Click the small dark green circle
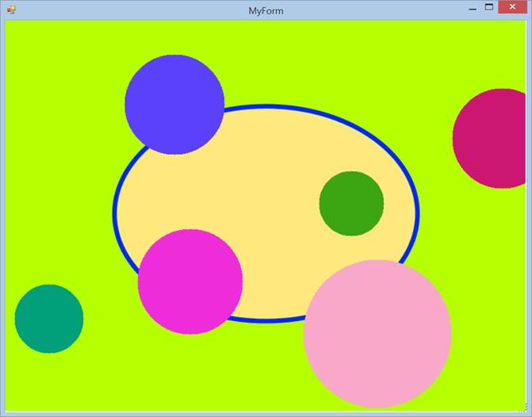532x417 pixels. pyautogui.click(x=351, y=204)
